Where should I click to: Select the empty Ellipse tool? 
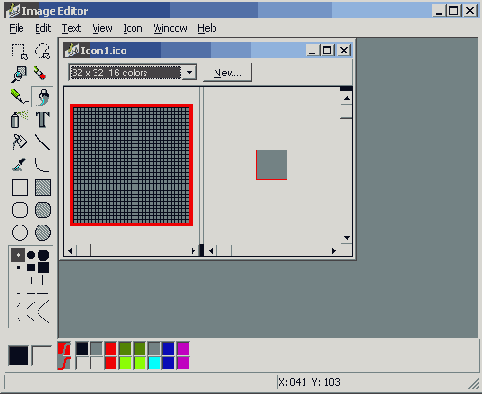[x=20, y=233]
